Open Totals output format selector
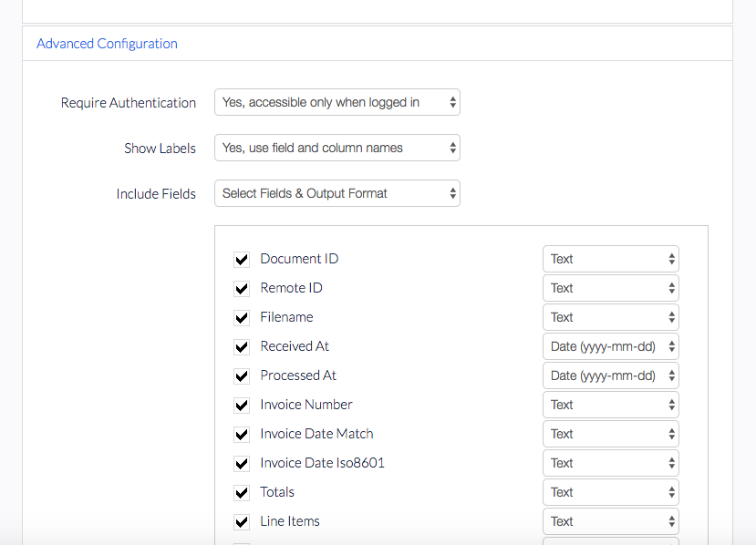Viewport: 756px width, 545px height. click(x=611, y=492)
